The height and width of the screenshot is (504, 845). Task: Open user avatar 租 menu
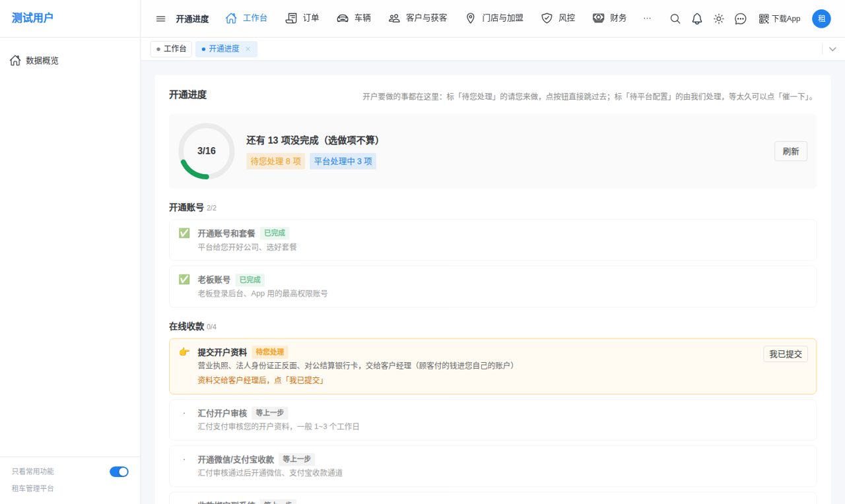[821, 18]
